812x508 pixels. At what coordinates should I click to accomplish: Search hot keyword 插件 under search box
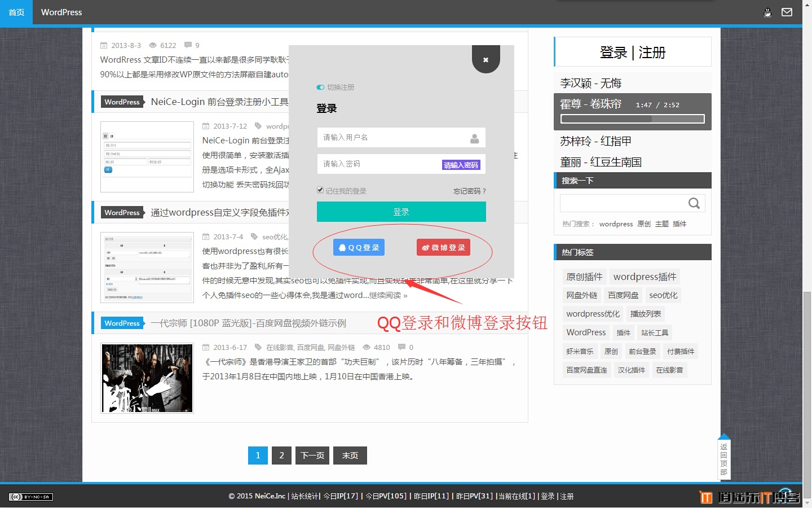point(679,224)
